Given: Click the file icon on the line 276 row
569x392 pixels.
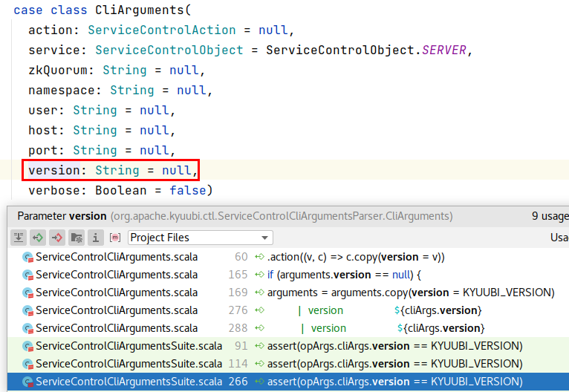Looking at the screenshot, I should point(28,310).
